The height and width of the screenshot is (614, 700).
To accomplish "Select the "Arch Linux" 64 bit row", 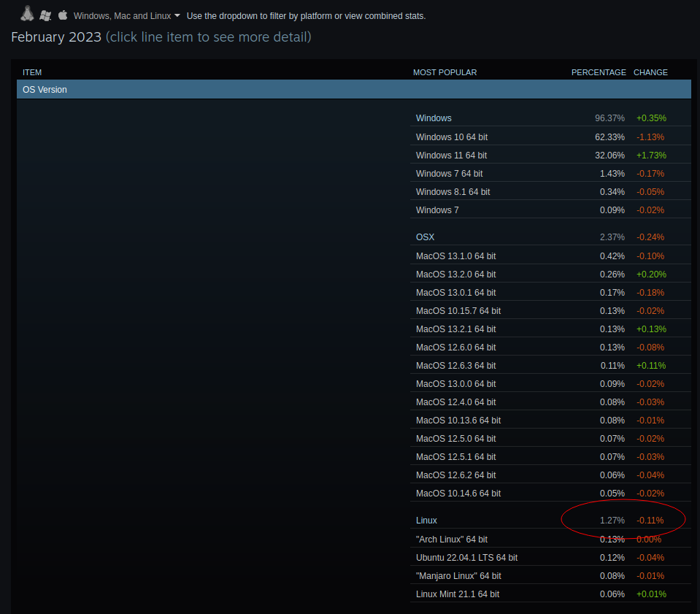I will [550, 540].
